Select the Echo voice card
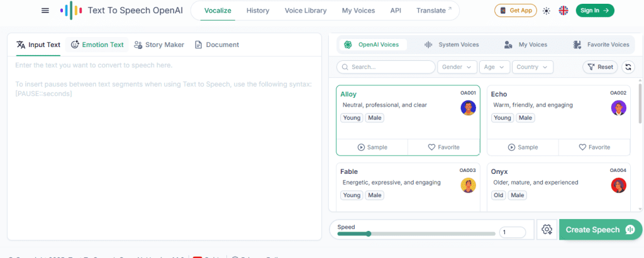The image size is (644, 258). coord(558,120)
